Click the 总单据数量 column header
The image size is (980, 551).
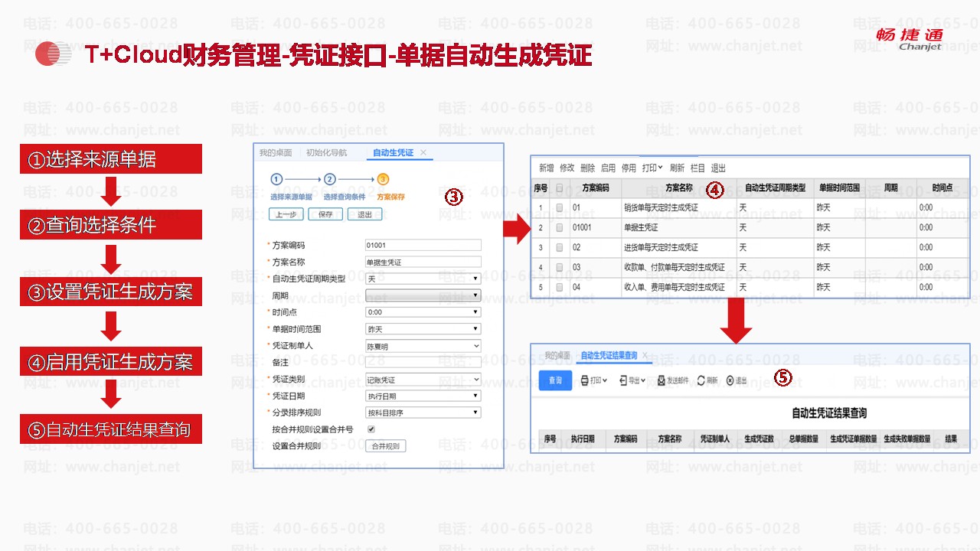pyautogui.click(x=803, y=439)
